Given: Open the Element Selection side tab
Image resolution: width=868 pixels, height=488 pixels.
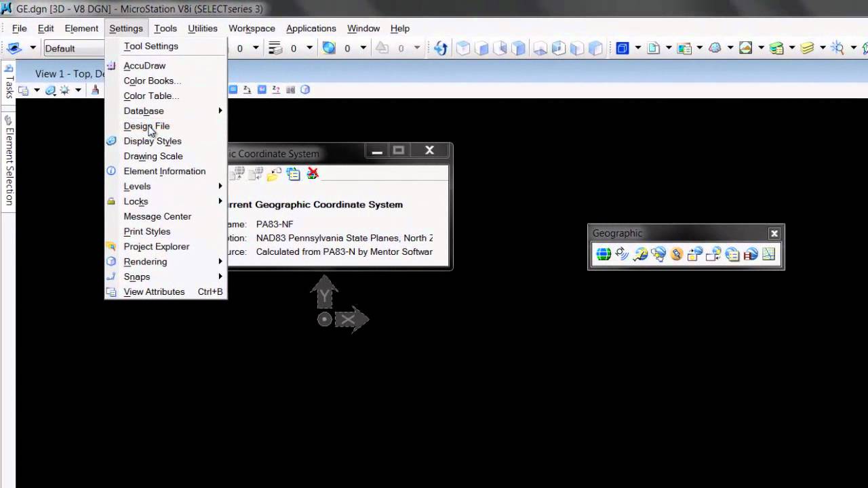Looking at the screenshot, I should pyautogui.click(x=9, y=161).
